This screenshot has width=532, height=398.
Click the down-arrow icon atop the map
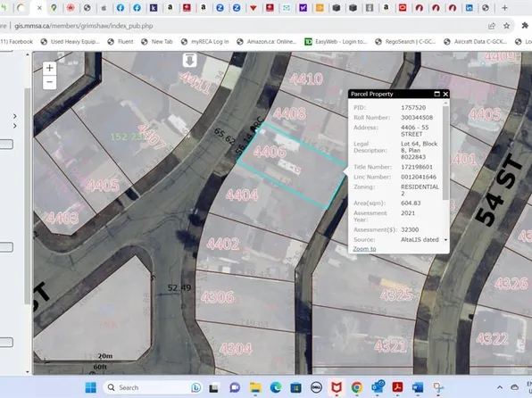tap(189, 61)
